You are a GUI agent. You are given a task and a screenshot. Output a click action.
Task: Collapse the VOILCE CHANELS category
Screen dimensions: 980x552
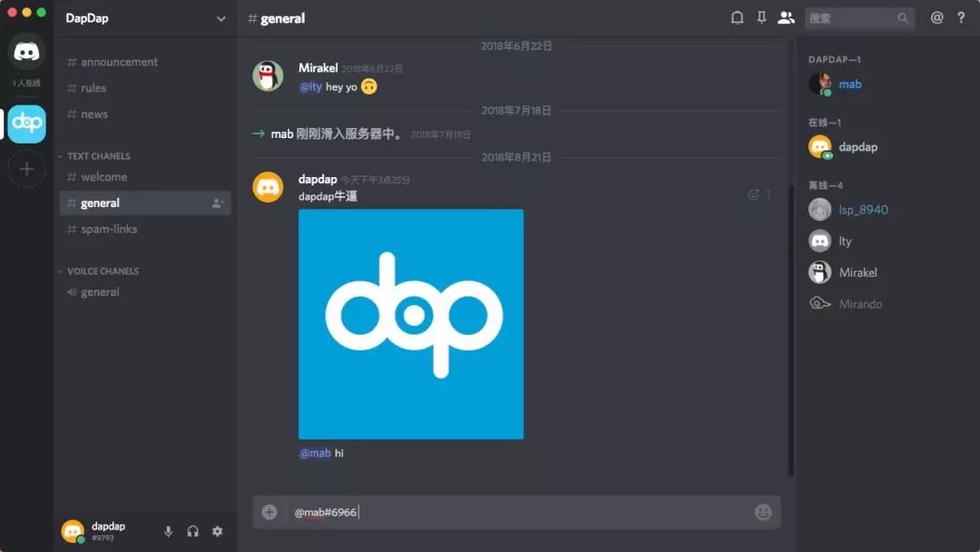(x=99, y=271)
